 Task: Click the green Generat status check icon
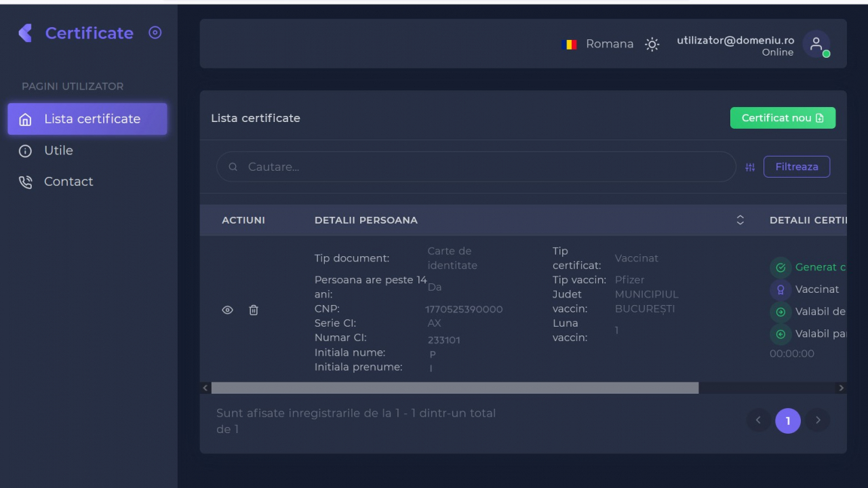(781, 268)
